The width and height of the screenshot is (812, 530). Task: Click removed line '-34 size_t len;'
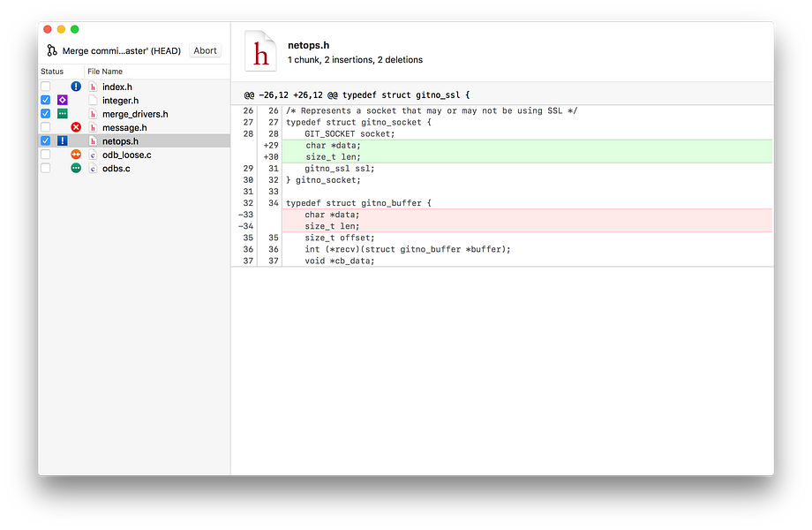527,226
